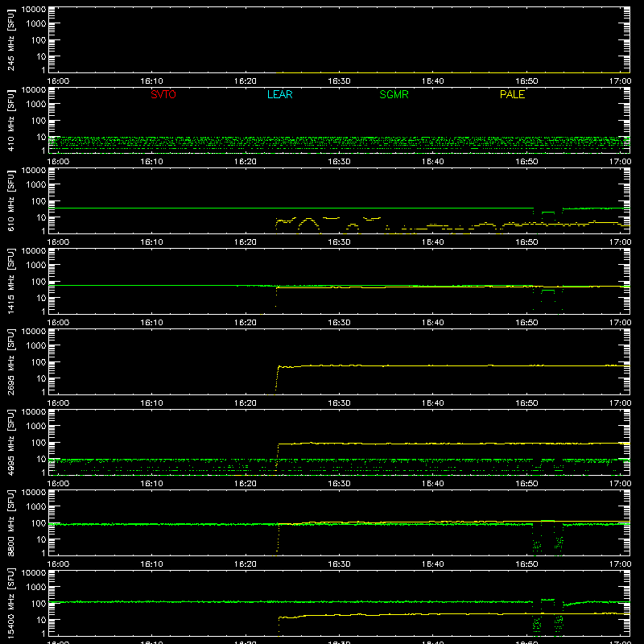Select the 410 MHz [SFU] axis label
The height and width of the screenshot is (644, 644).
pyautogui.click(x=11, y=120)
